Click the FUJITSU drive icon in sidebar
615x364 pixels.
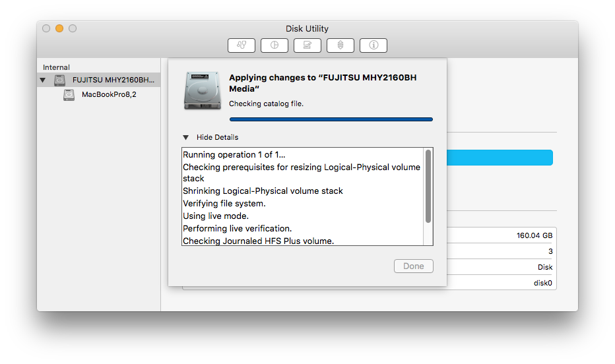point(59,80)
